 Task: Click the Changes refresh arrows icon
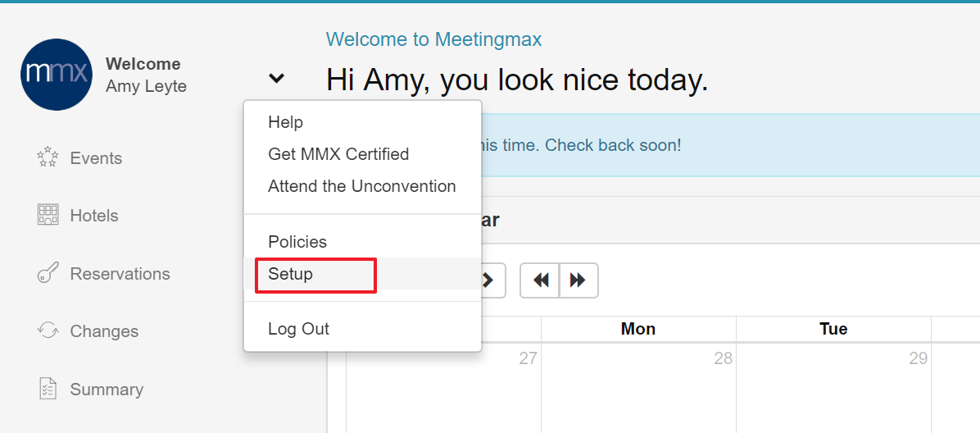(x=48, y=330)
